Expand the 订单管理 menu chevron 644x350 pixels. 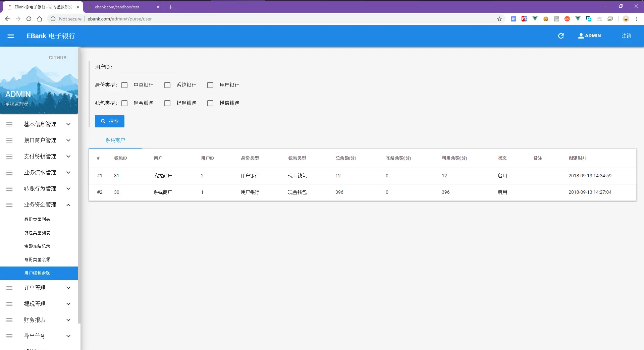(x=68, y=288)
